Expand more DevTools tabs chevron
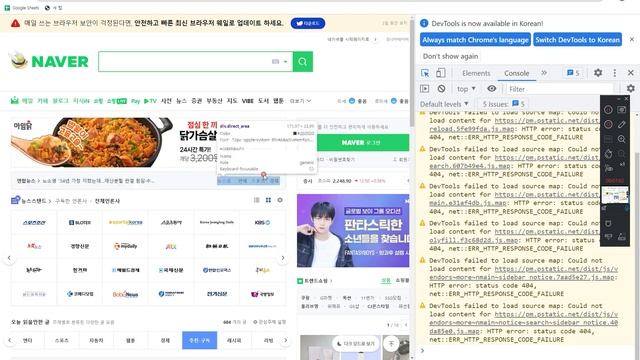 [544, 73]
